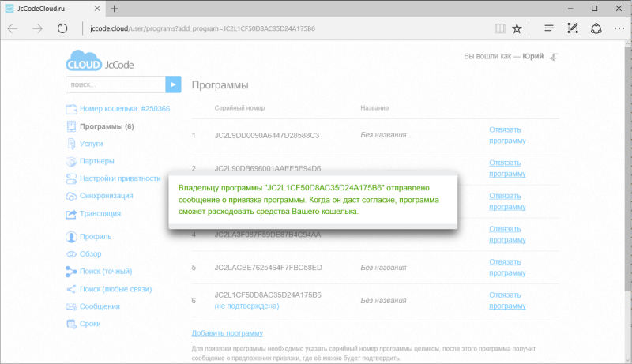Viewport: 632px width, 364px height.
Task: Add page to favorites star icon
Action: click(517, 28)
